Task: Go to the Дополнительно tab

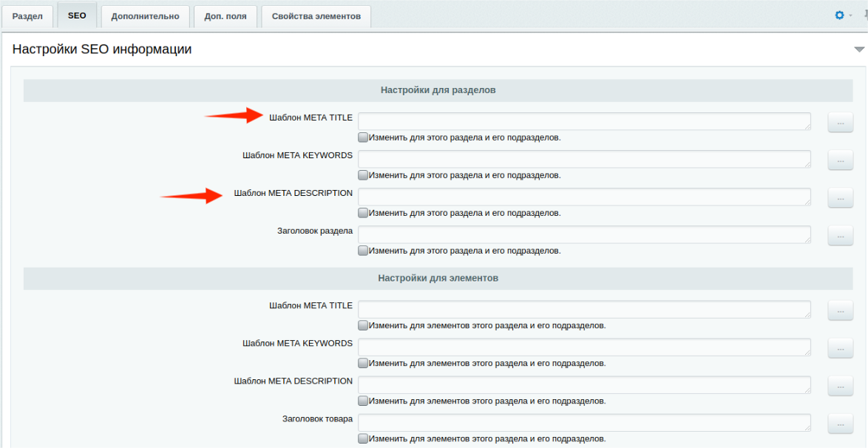Action: (145, 16)
